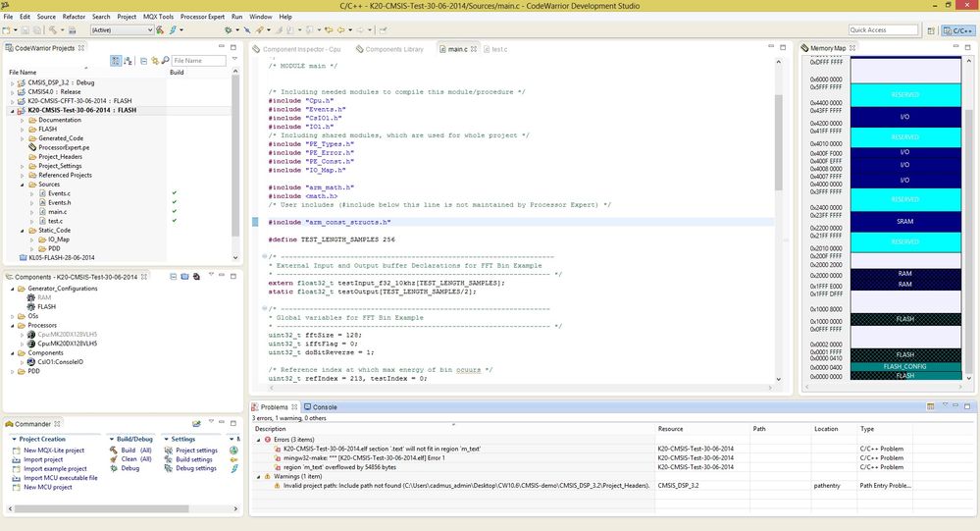Click the Quick Access search field
This screenshot has width=980, height=531.
[x=881, y=30]
